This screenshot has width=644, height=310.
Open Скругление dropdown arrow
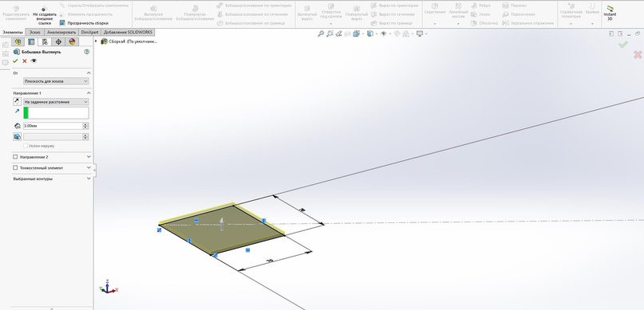click(x=435, y=24)
